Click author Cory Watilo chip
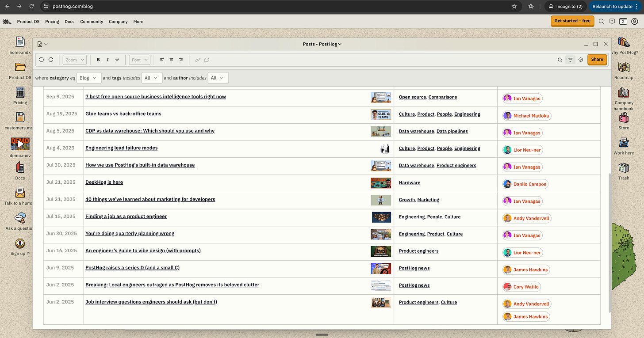644x338 pixels. pyautogui.click(x=521, y=287)
